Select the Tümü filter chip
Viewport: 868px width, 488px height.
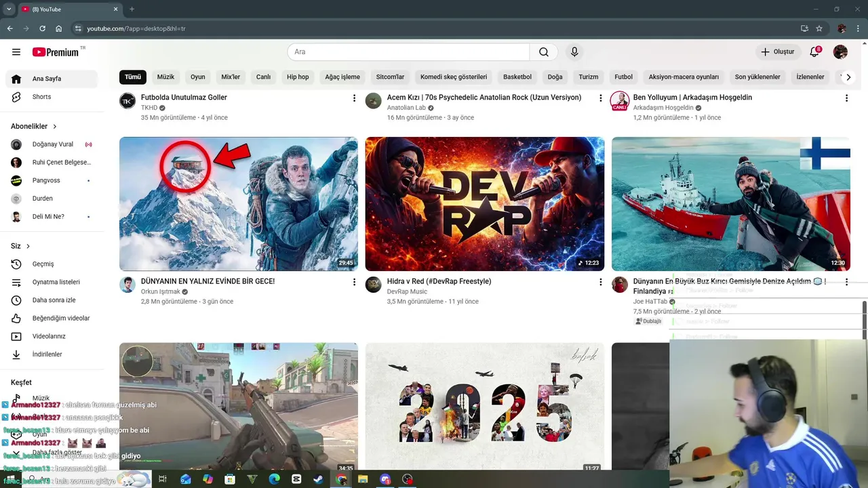(133, 77)
